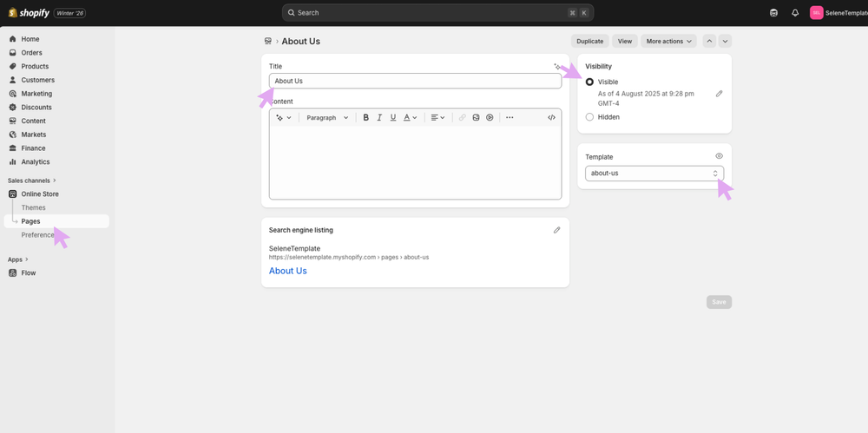Open the about-us template dropdown
The width and height of the screenshot is (868, 433).
pos(654,174)
